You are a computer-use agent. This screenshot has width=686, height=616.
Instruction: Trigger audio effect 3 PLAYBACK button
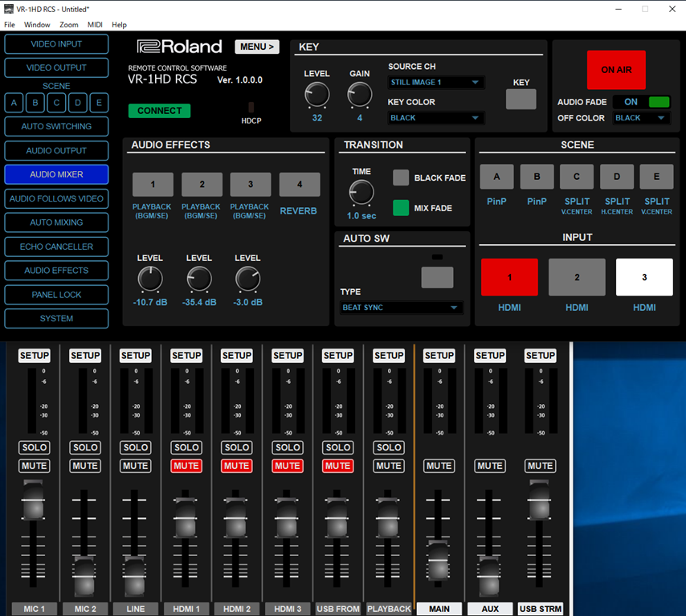[x=251, y=184]
